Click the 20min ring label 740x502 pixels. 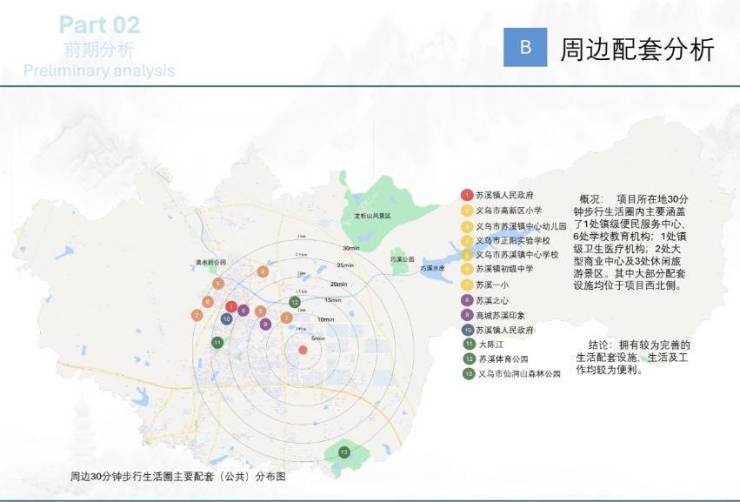[x=339, y=284]
